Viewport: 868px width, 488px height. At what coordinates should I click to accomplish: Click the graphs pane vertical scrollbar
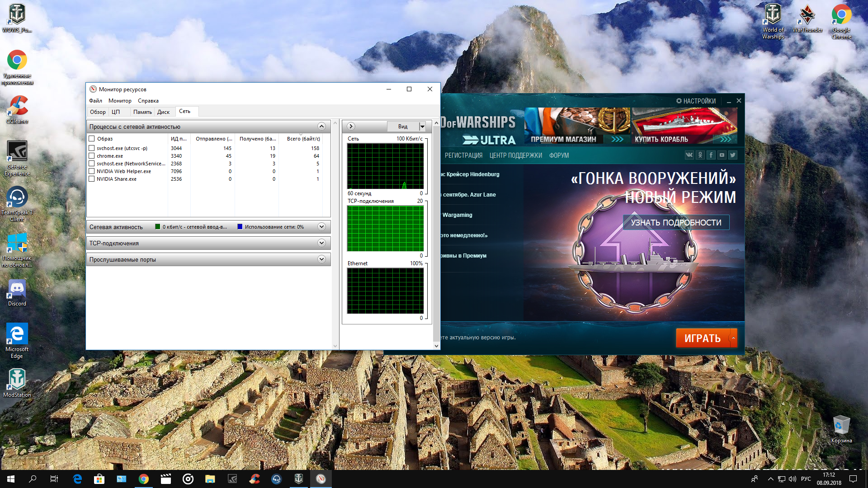pyautogui.click(x=436, y=235)
